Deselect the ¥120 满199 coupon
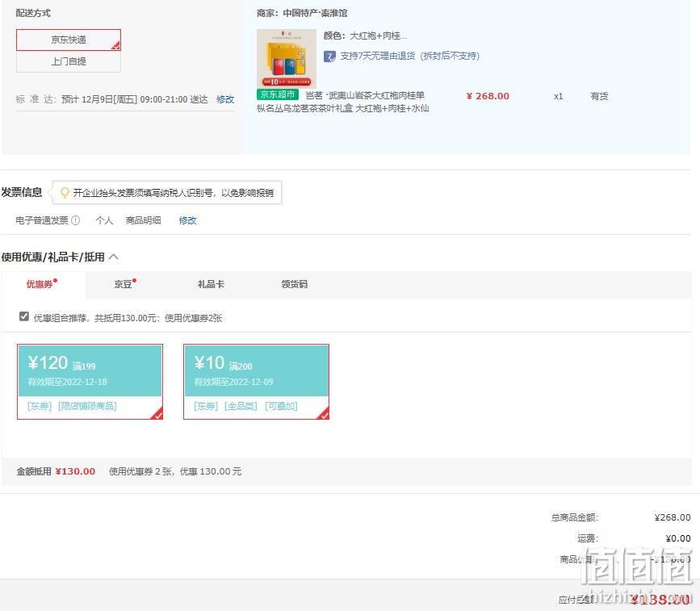700x611 pixels. click(x=90, y=382)
